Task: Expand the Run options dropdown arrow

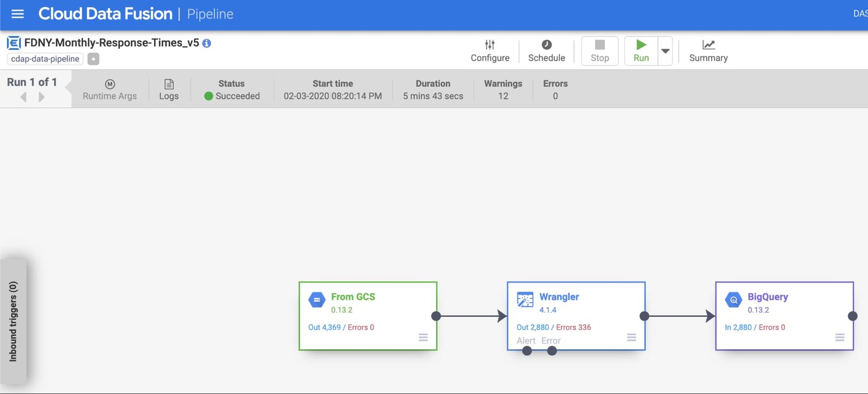Action: pyautogui.click(x=666, y=51)
